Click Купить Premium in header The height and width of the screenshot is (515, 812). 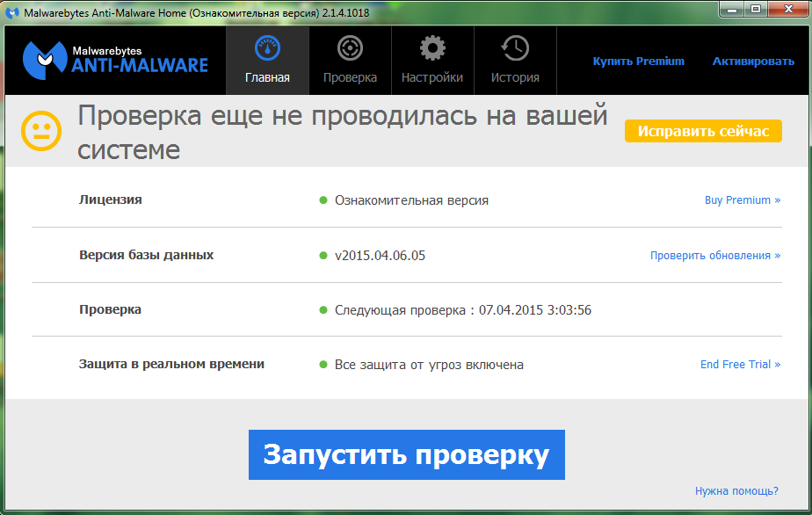click(638, 62)
